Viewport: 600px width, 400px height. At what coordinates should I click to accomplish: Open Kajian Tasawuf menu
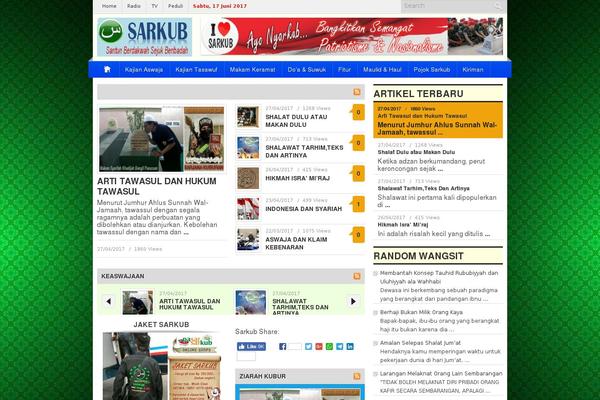pos(196,70)
